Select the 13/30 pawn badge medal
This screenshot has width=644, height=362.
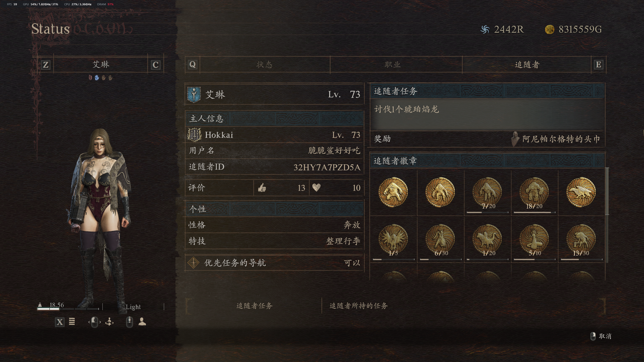(x=581, y=239)
